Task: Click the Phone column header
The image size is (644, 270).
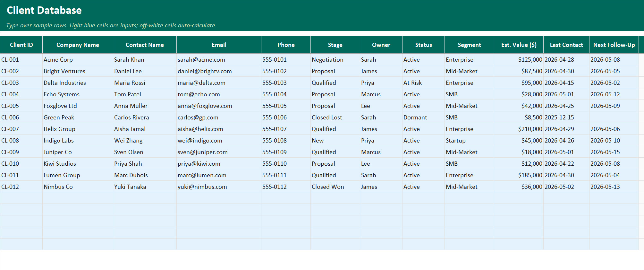Action: (x=286, y=45)
